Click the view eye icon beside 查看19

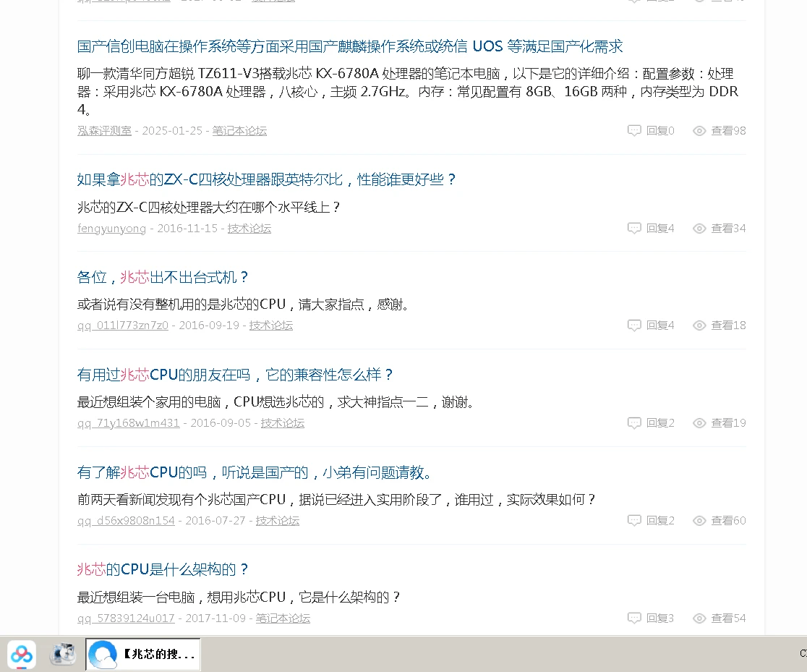coord(699,423)
